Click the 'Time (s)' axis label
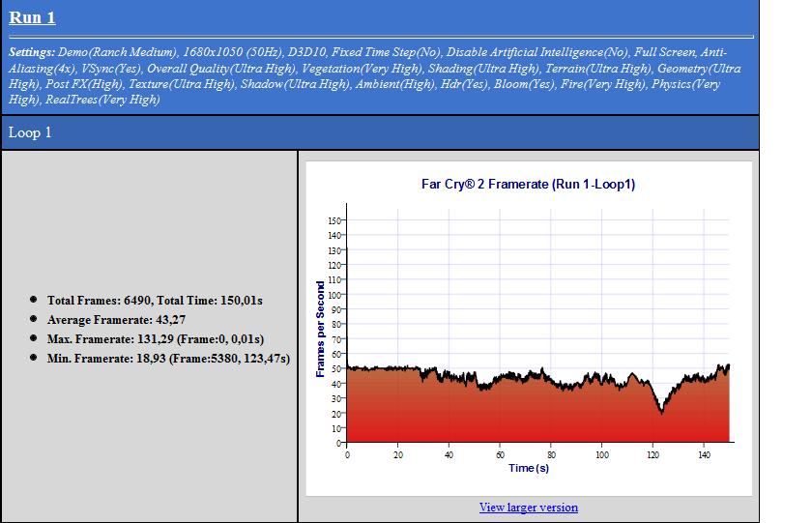Viewport: 812px width, 523px height. click(528, 468)
